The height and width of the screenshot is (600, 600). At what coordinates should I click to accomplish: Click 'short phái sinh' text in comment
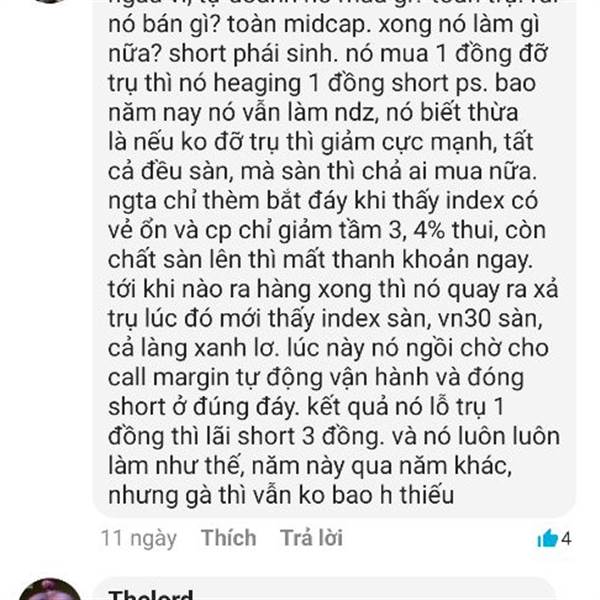coord(251,54)
